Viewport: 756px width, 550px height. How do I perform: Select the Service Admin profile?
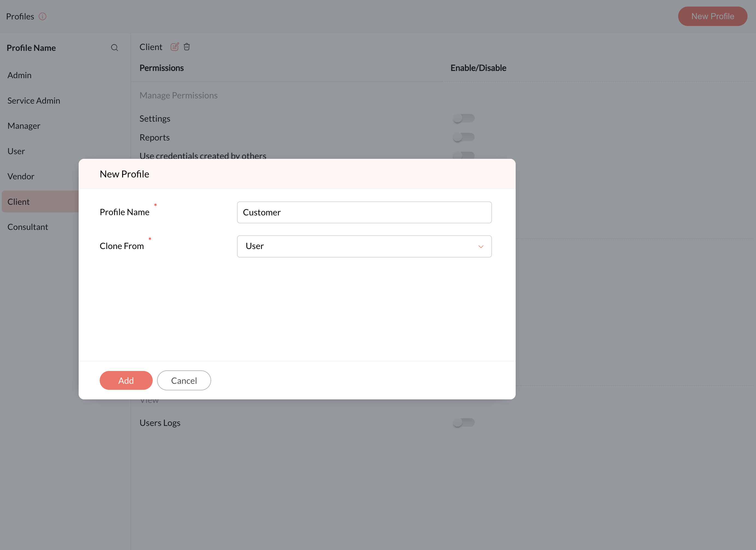[x=34, y=101]
